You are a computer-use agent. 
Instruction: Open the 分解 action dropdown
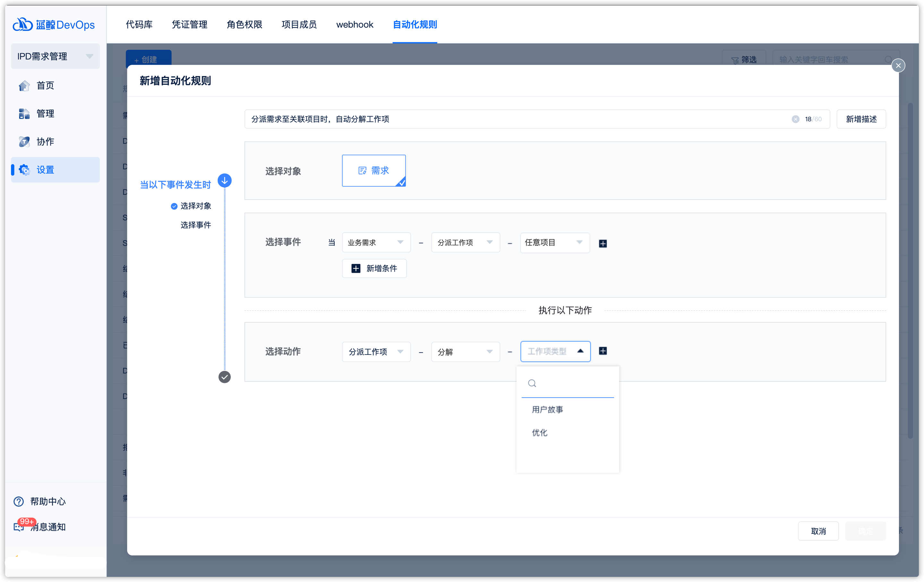465,352
